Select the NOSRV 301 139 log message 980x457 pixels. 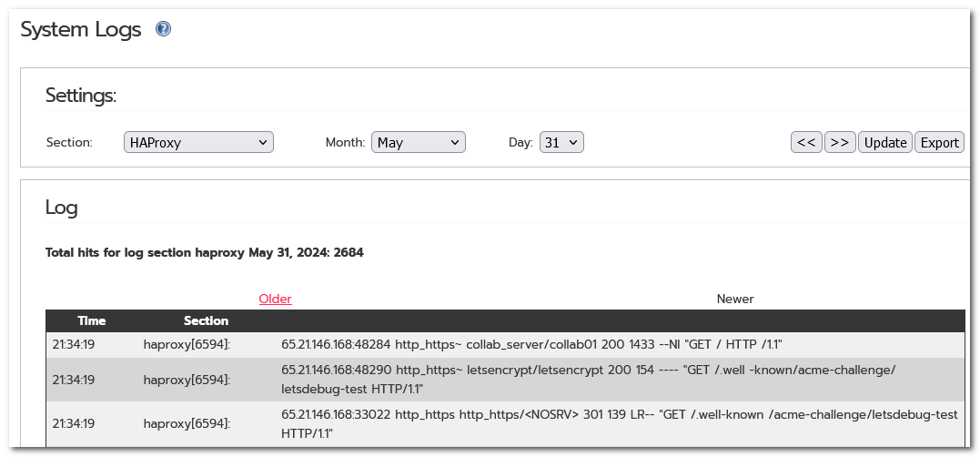point(619,424)
